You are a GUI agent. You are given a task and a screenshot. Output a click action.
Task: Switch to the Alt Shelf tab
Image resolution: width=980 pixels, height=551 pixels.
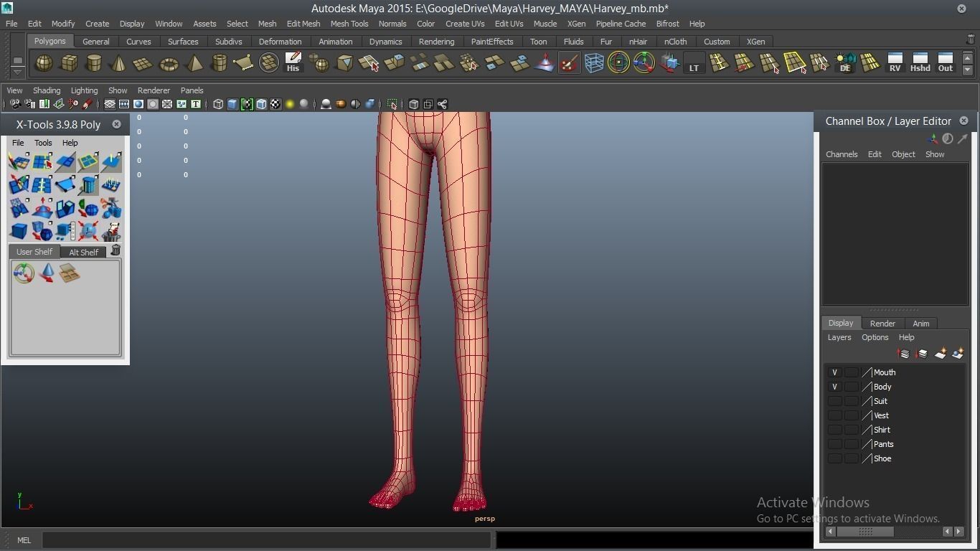pyautogui.click(x=84, y=252)
